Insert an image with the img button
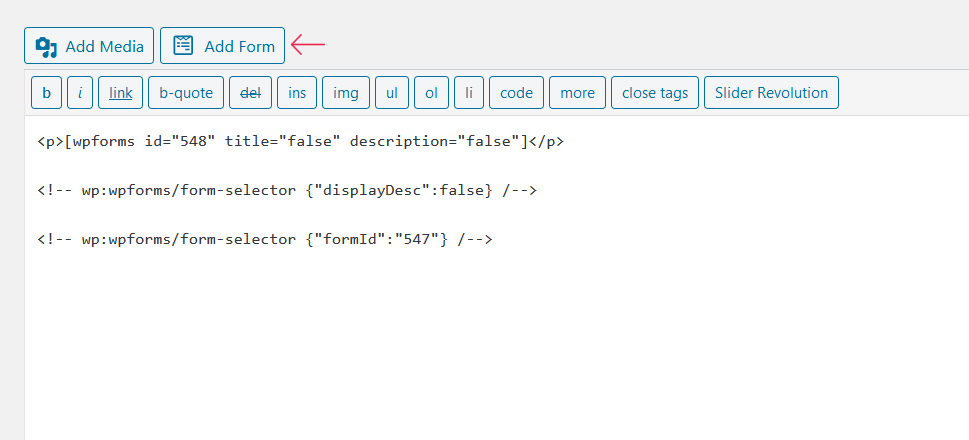969x440 pixels. point(346,93)
